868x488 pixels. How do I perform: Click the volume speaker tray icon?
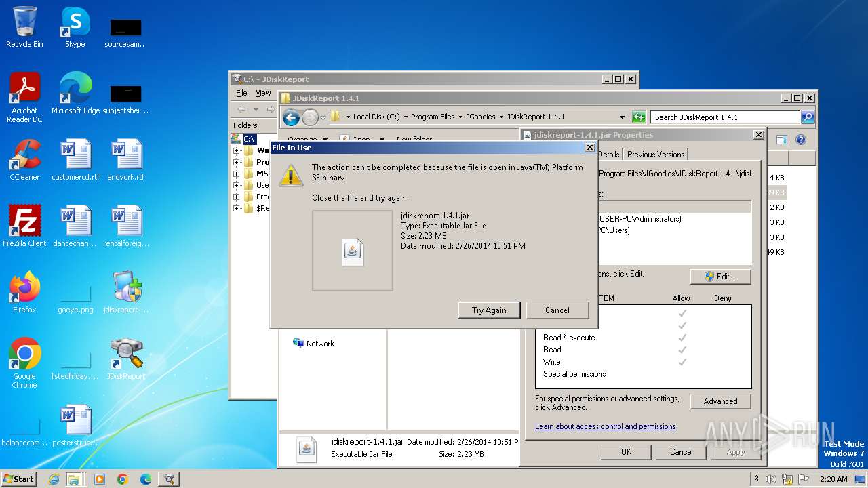tap(771, 479)
